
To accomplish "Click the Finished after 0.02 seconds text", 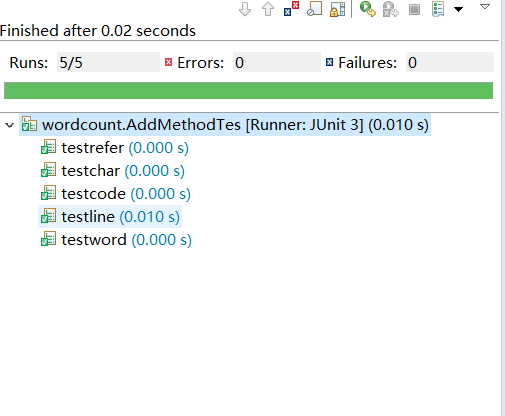I will (x=98, y=31).
